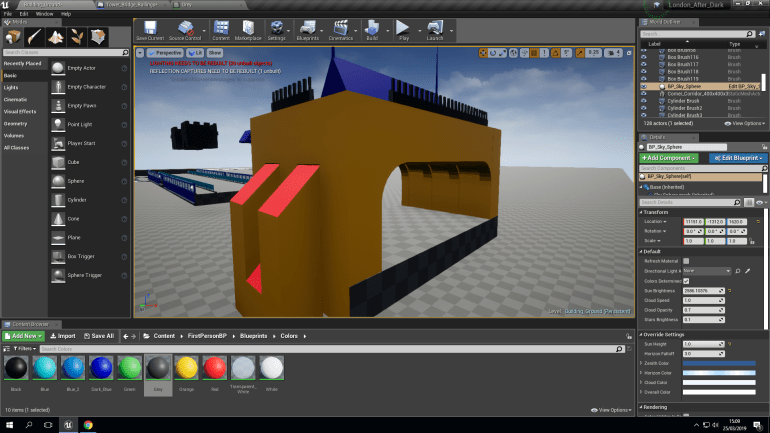
Task: Open Content Browser View Options dropdown
Action: pos(611,410)
